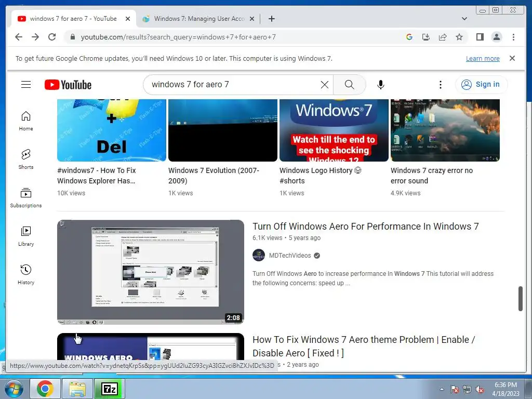The height and width of the screenshot is (399, 532).
Task: Open the Windows Logo History short thumbnail
Action: tap(334, 130)
